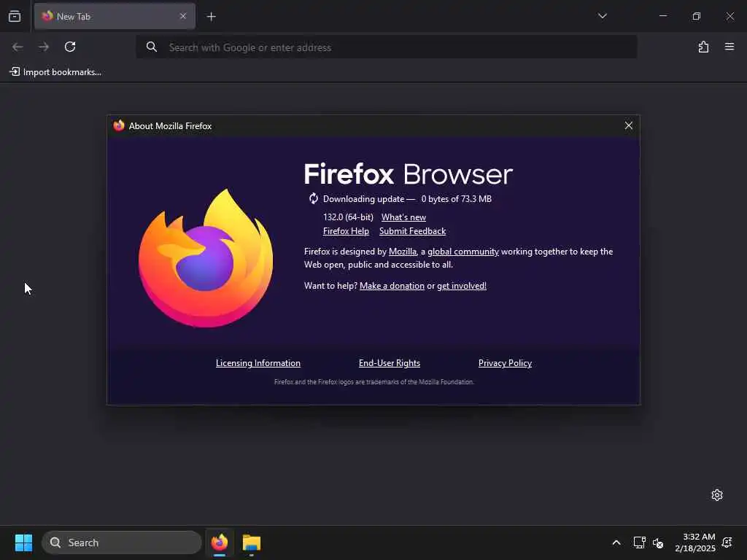
Task: Close the About Mozilla Firefox dialog
Action: pyautogui.click(x=628, y=125)
